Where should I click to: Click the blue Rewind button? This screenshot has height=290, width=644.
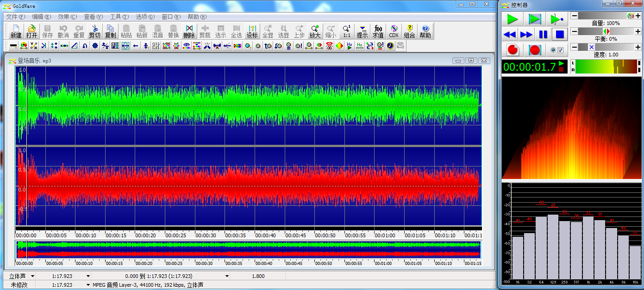click(510, 34)
